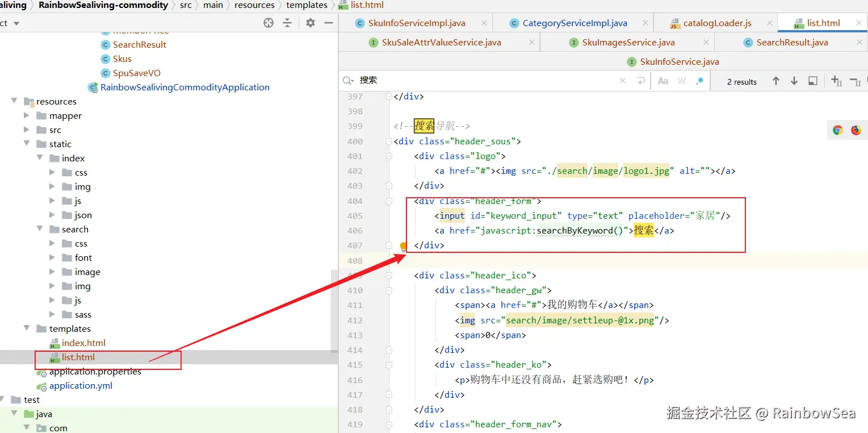Open the Project view dropdown arrow
The image size is (868, 433).
(16, 23)
